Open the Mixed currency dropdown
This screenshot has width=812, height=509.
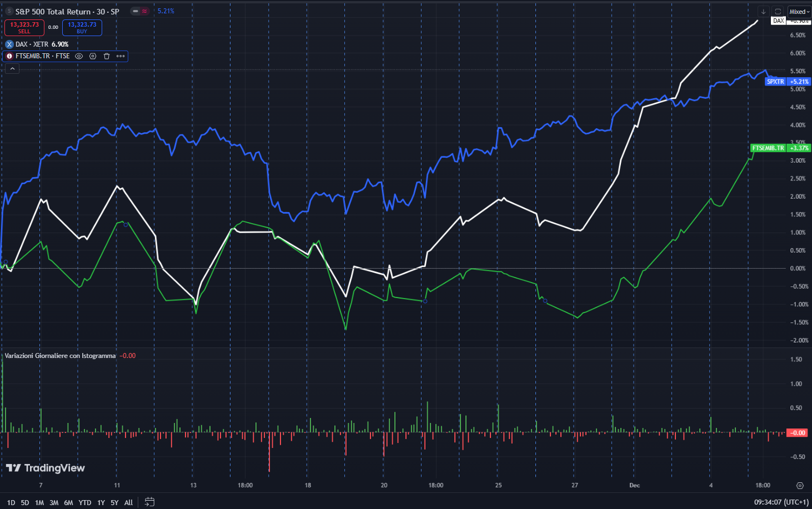[x=799, y=12]
